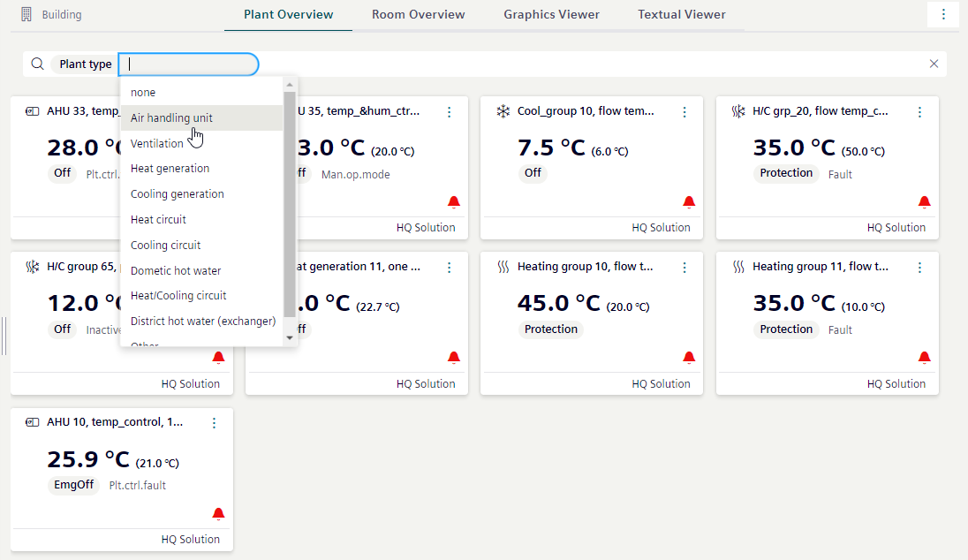Image resolution: width=968 pixels, height=560 pixels.
Task: Go to the Textual Viewer tab
Action: click(681, 15)
